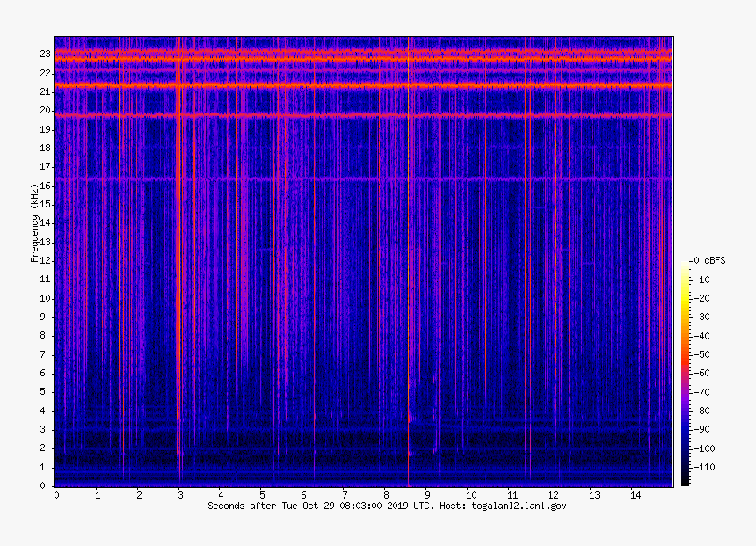This screenshot has height=546, width=756.
Task: Click the 20 kHz tick on frequency axis
Action: point(46,111)
